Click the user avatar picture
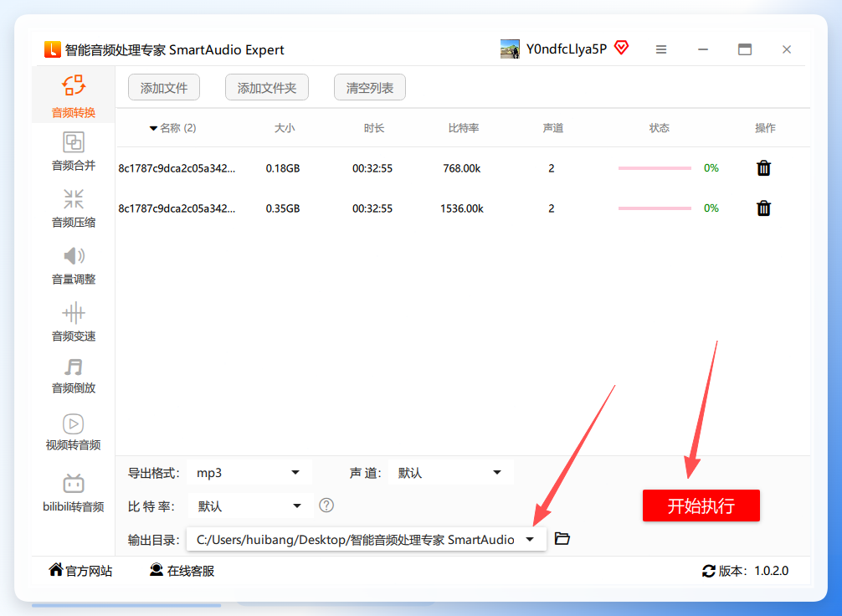 coord(511,49)
